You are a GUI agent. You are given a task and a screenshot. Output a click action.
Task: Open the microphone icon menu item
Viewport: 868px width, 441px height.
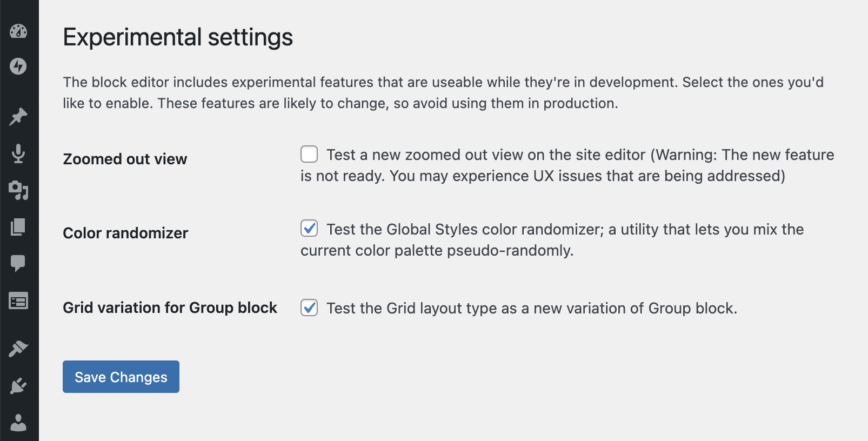18,153
